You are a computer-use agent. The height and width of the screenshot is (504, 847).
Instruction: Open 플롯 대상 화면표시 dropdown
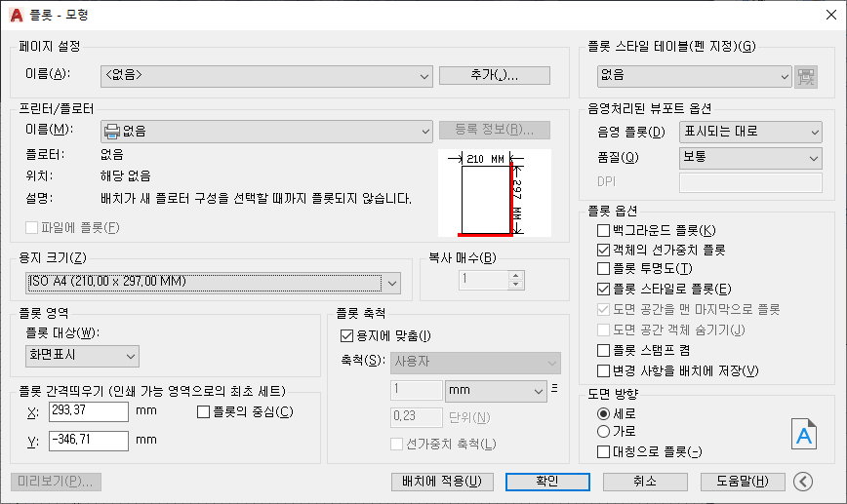(82, 356)
